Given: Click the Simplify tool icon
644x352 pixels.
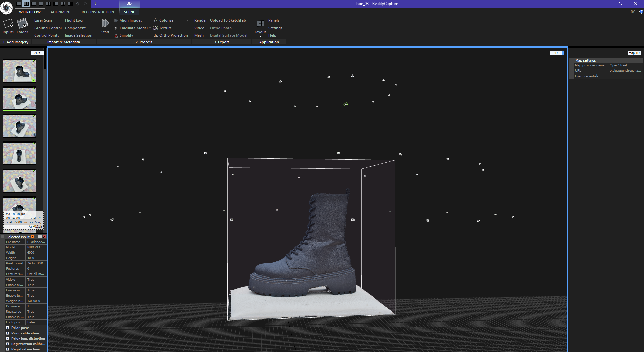Looking at the screenshot, I should [x=116, y=36].
